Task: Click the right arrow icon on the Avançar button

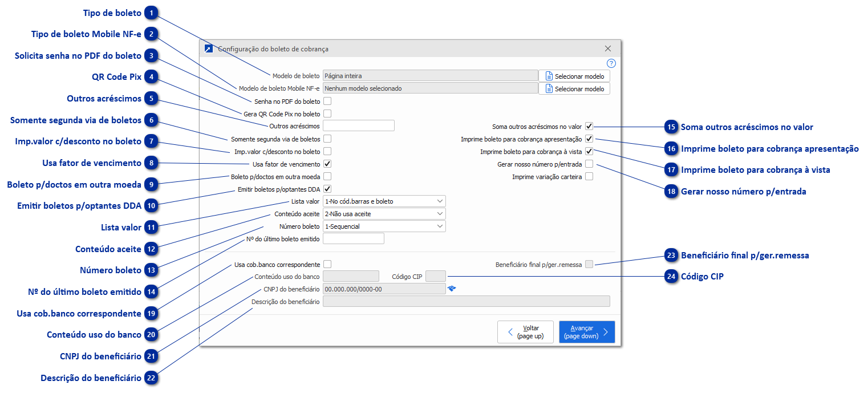Action: tap(606, 331)
